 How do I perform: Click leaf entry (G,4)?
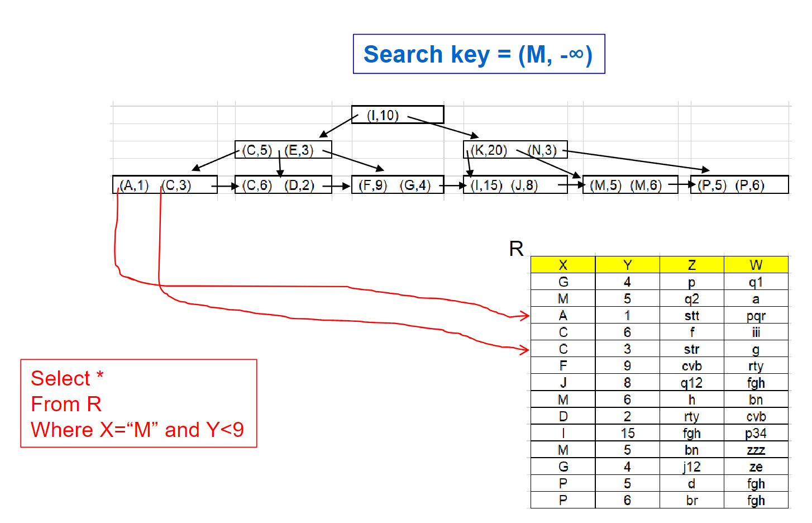point(415,186)
